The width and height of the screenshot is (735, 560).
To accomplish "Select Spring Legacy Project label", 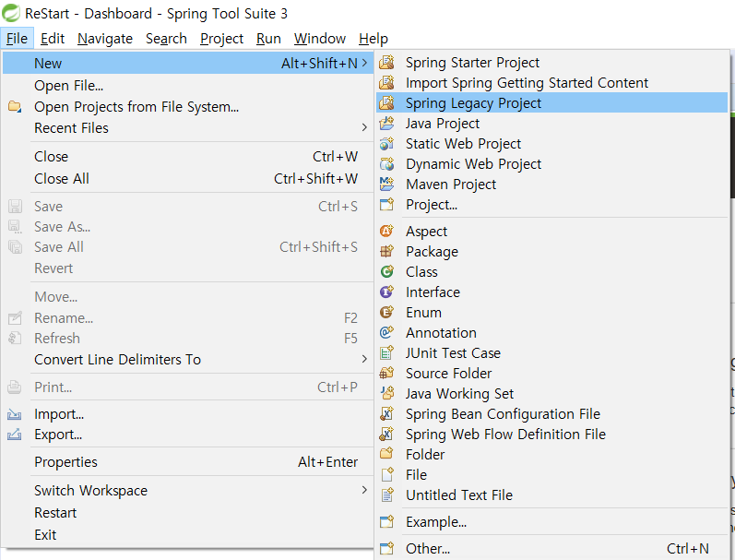I will tap(473, 103).
